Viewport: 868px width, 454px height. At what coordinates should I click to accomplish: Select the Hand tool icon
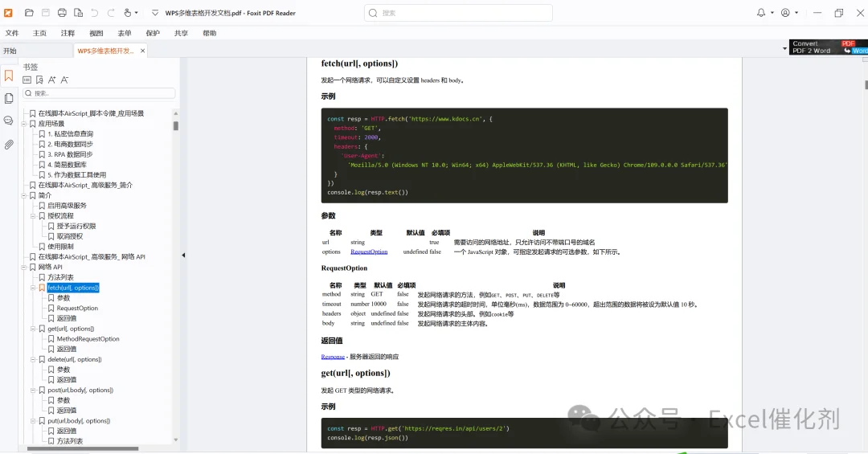pyautogui.click(x=127, y=13)
